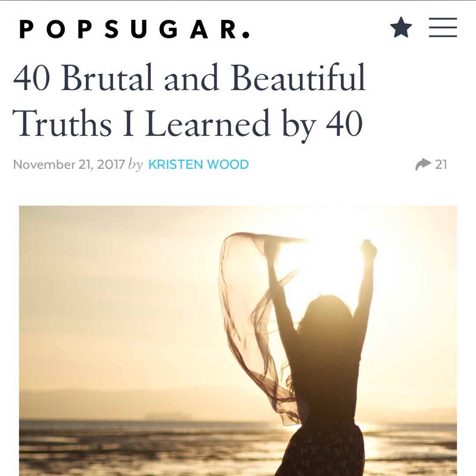Click the woman's raised right fist in photo
The width and height of the screenshot is (476, 476).
pyautogui.click(x=368, y=247)
